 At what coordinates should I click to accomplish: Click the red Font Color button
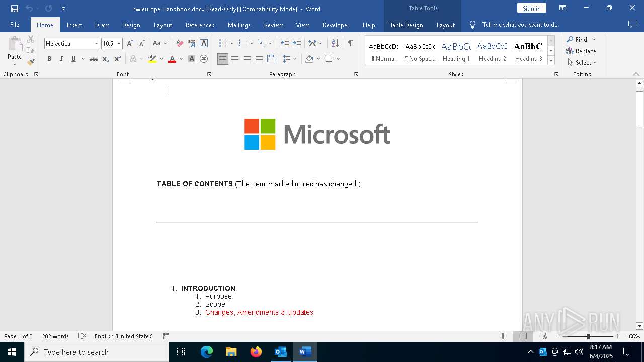[172, 59]
